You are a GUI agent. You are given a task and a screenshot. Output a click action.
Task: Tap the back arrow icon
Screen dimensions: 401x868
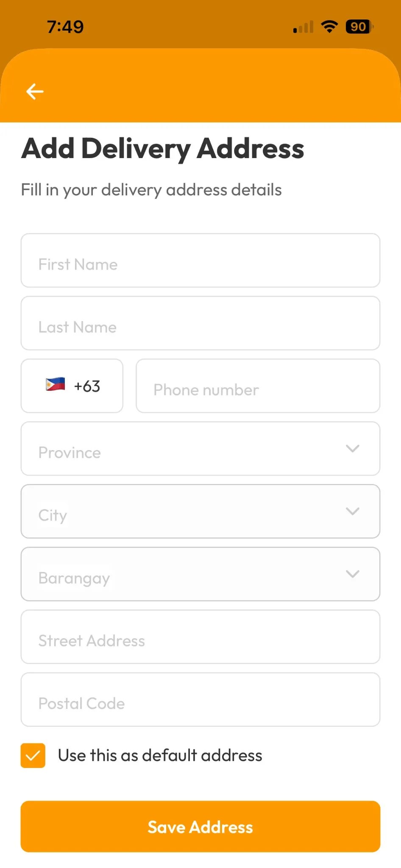pos(35,91)
